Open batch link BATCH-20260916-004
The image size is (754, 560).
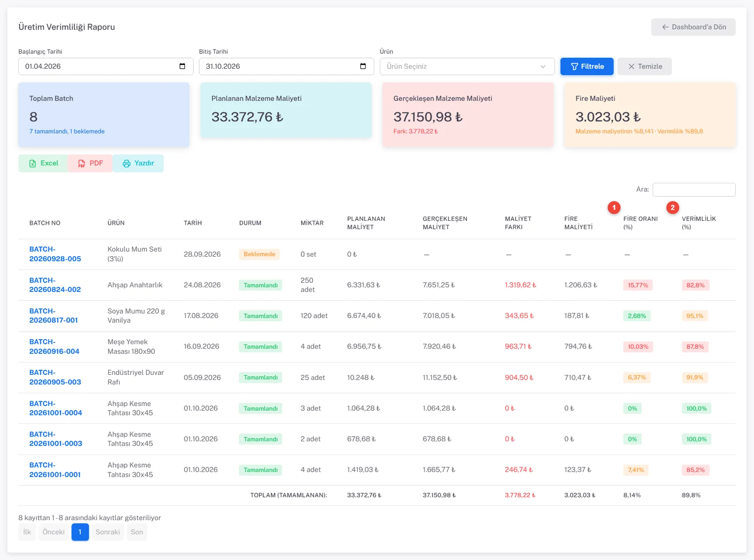coord(54,347)
